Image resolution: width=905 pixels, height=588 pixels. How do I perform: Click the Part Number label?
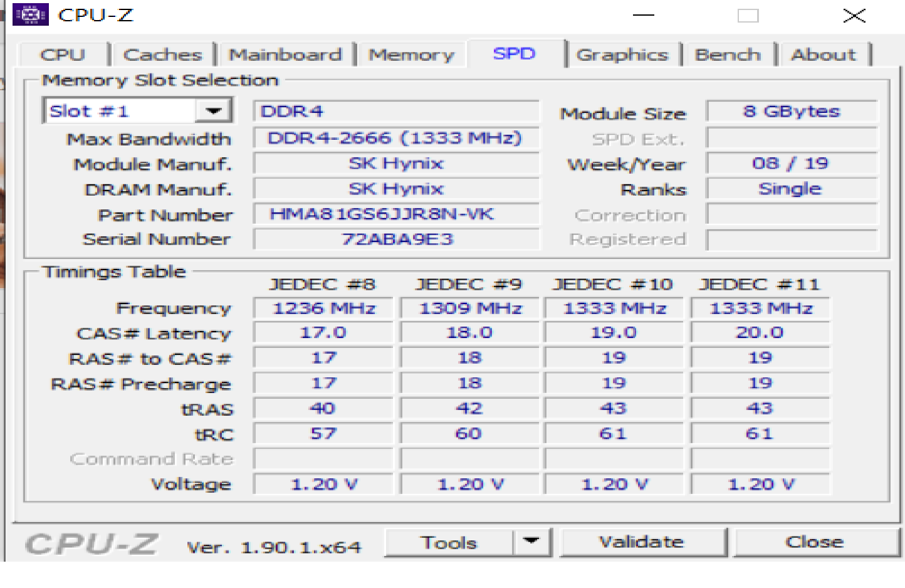165,215
